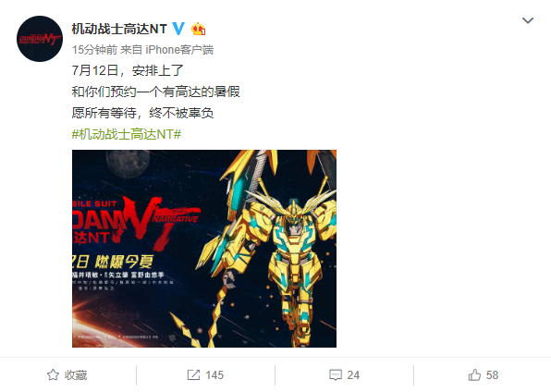551x392 pixels.
Task: Click the blue verified V badge
Action: click(178, 29)
